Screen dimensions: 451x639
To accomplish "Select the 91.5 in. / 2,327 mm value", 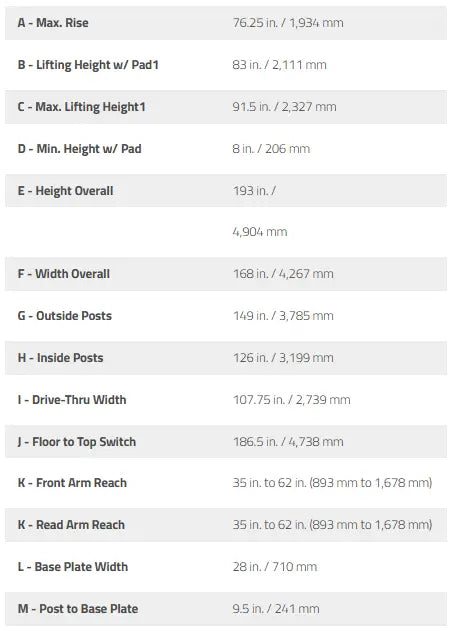I will coord(284,107).
